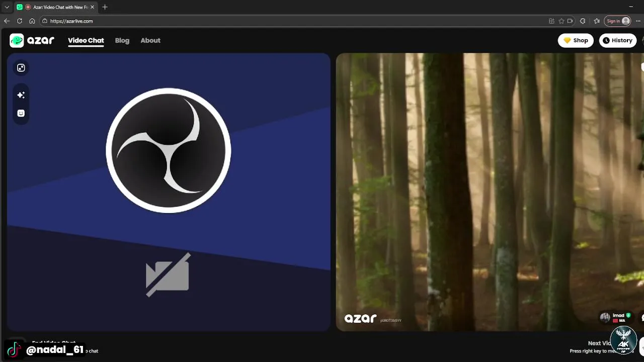Click the padlock site info icon
Image resolution: width=644 pixels, height=362 pixels.
coord(45,21)
